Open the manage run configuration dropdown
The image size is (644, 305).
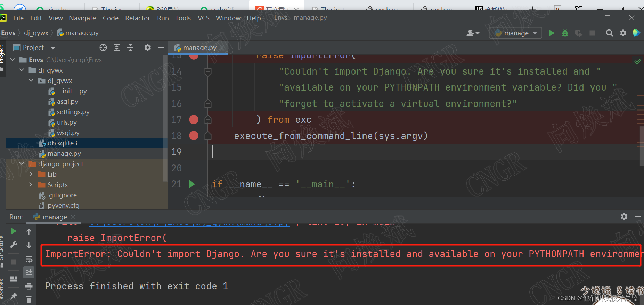(x=515, y=33)
